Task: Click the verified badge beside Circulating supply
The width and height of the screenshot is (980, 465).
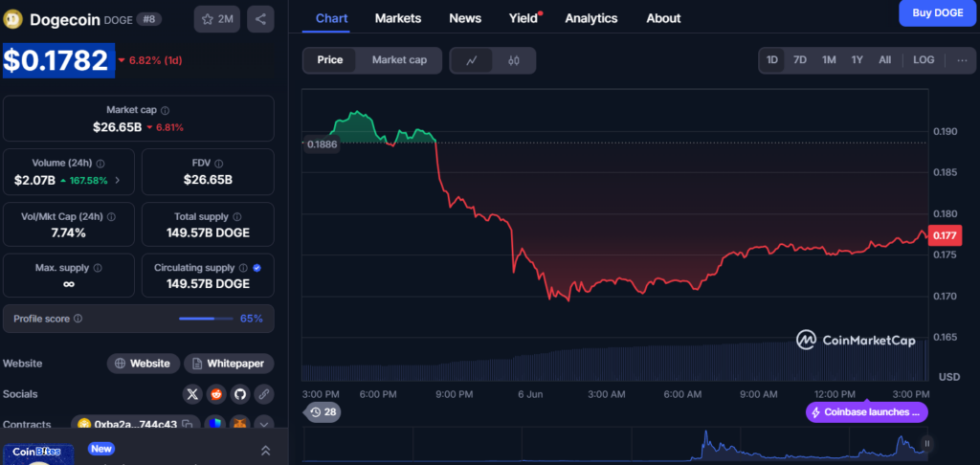Action: coord(256,268)
